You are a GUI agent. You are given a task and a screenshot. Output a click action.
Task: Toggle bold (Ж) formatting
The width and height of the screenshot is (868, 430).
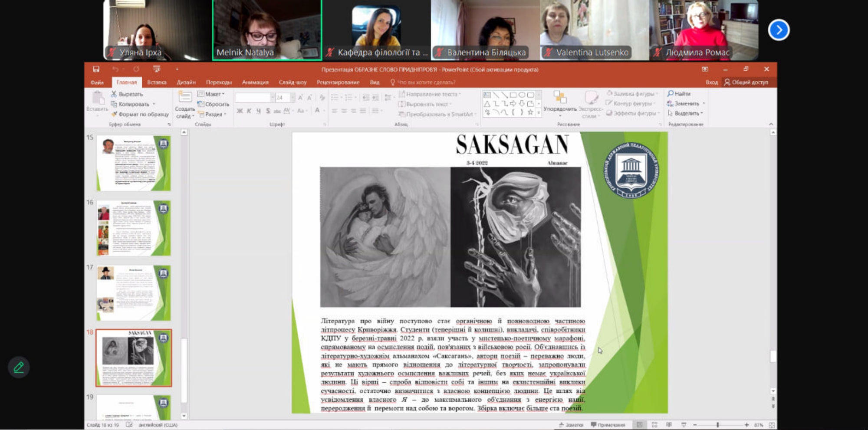pos(240,111)
